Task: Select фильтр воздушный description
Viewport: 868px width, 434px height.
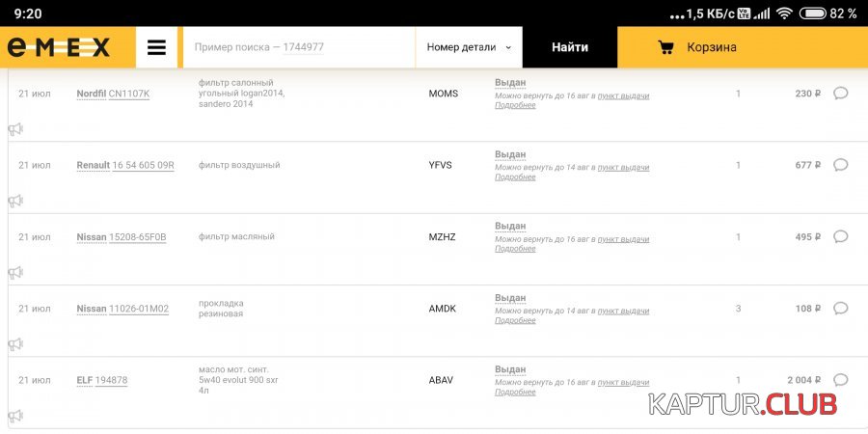Action: click(239, 165)
